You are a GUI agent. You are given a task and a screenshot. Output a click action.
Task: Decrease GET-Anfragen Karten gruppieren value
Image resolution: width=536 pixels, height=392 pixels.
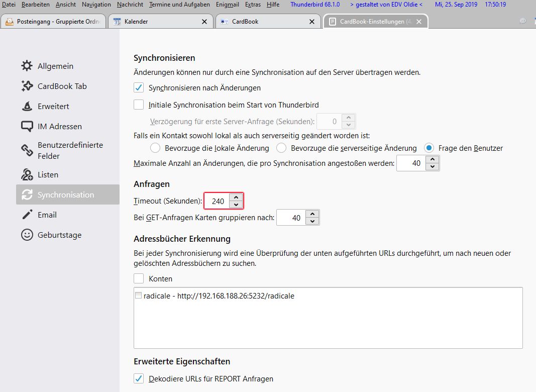312,221
